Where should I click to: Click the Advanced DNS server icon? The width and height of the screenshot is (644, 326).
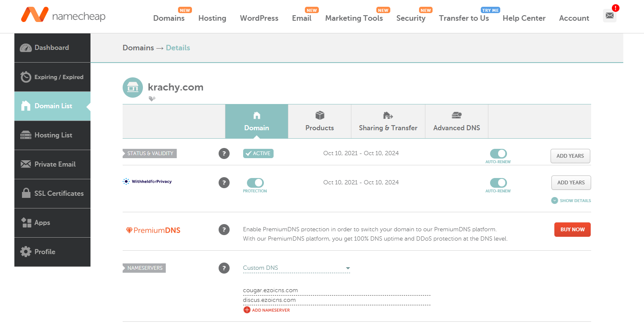coord(457,115)
